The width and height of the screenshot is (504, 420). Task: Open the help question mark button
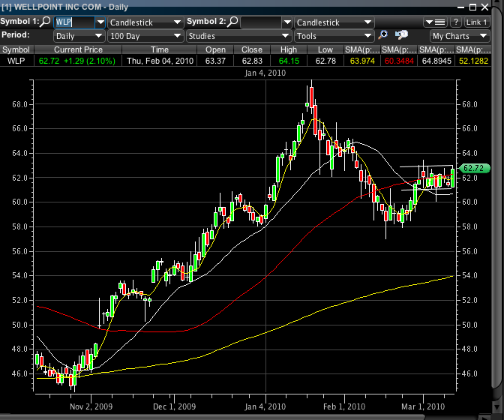pos(456,22)
